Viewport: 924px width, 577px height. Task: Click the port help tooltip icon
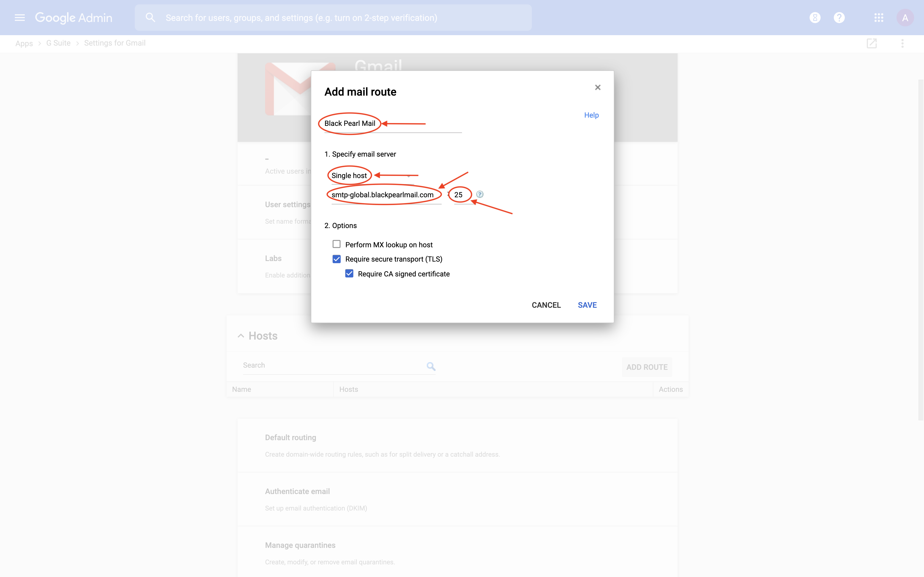coord(480,194)
